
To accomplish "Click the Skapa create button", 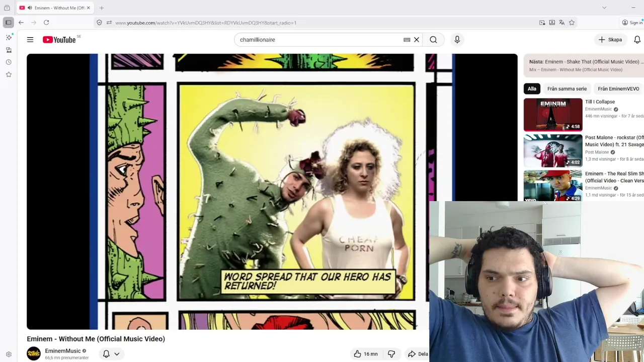I will 610,40.
